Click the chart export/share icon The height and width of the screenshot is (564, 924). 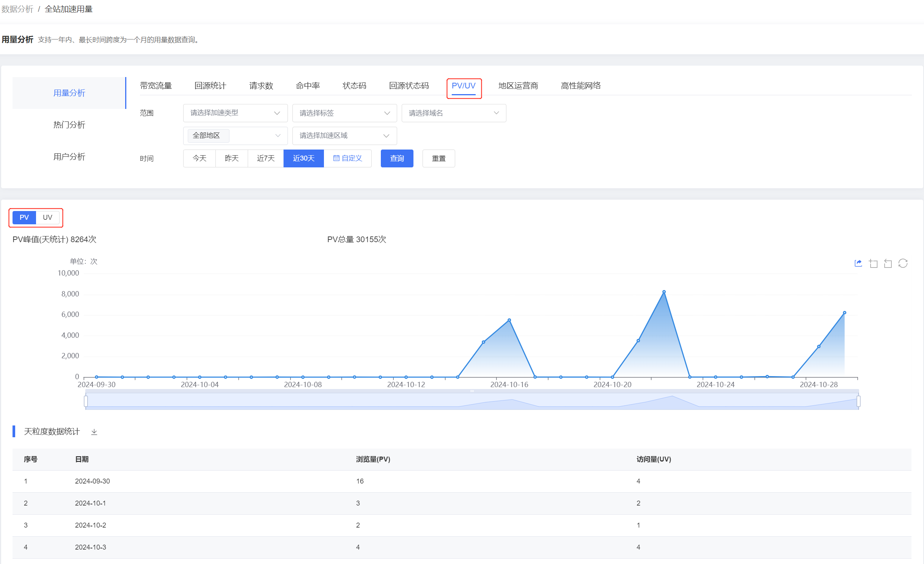coord(858,263)
